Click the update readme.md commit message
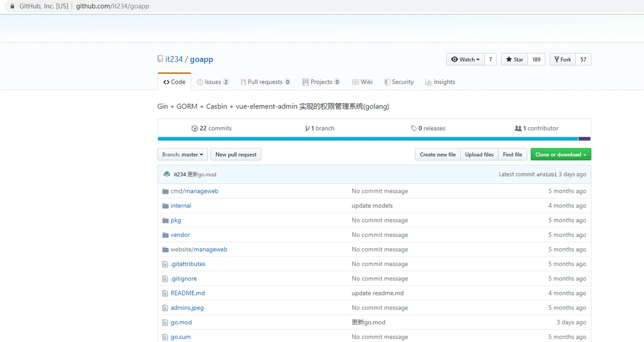The height and width of the screenshot is (342, 644). click(x=378, y=293)
